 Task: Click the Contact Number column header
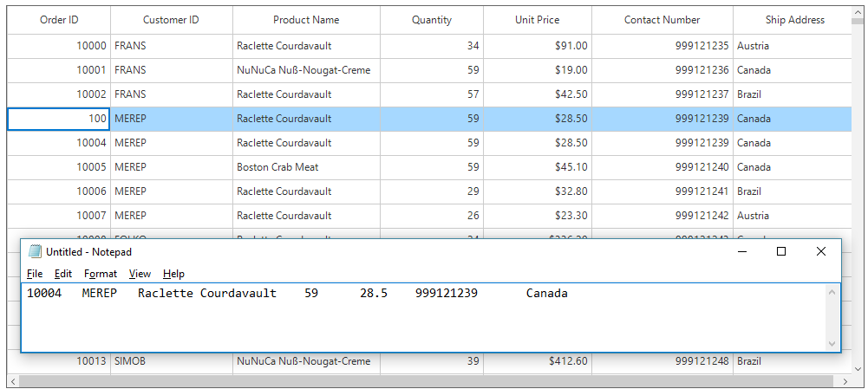(x=662, y=20)
